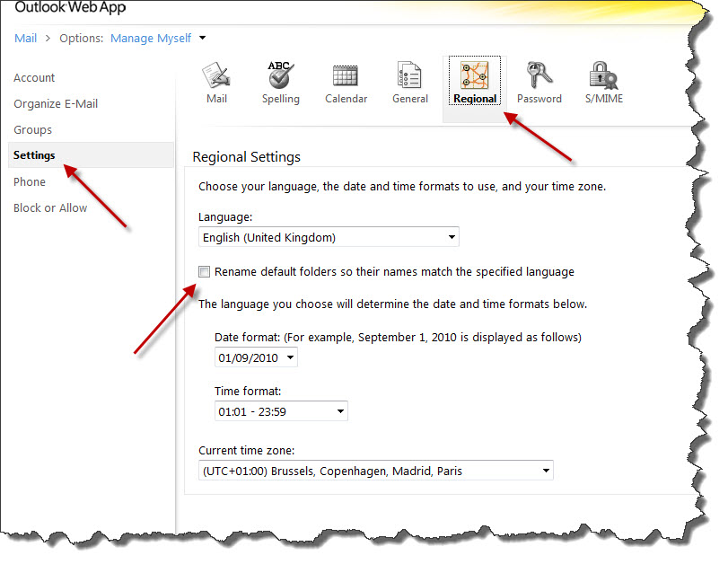Click the Mail breadcrumb link
Image resolution: width=728 pixels, height=564 pixels.
pos(25,38)
